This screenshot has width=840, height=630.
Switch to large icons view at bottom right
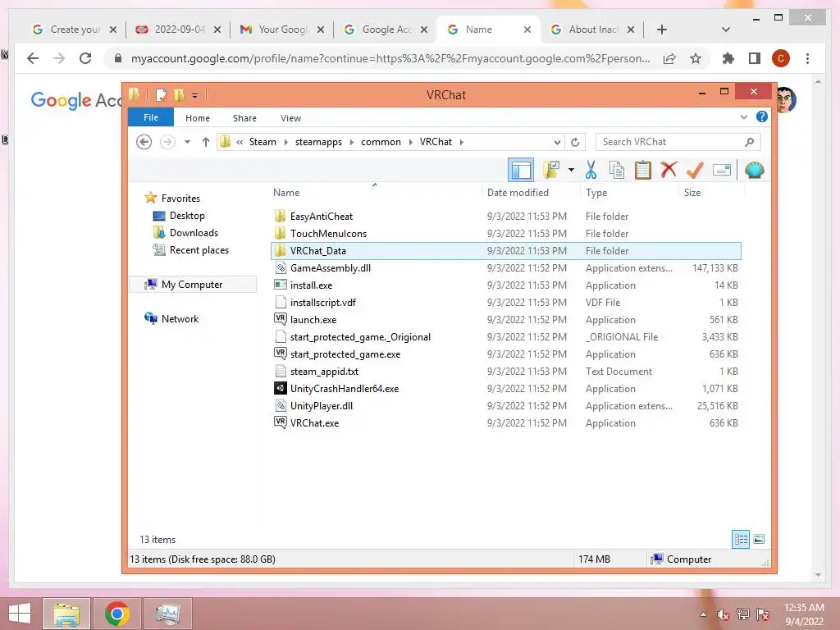click(x=759, y=540)
